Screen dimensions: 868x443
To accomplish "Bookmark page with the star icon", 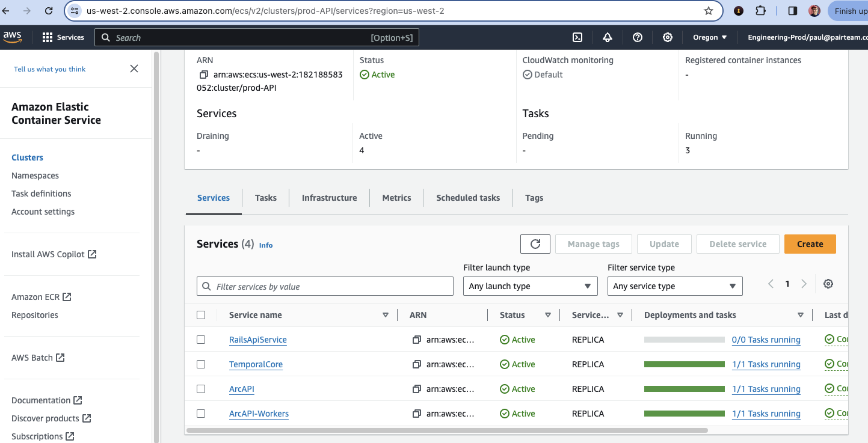I will coord(709,11).
